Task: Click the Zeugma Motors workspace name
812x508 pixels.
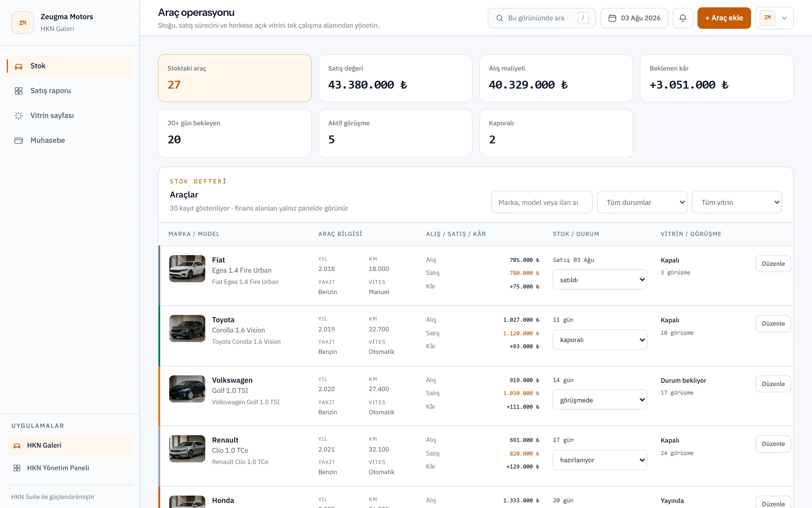Action: (67, 17)
